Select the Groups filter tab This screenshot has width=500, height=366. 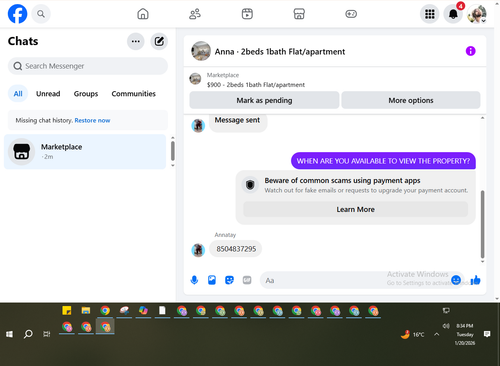point(86,94)
